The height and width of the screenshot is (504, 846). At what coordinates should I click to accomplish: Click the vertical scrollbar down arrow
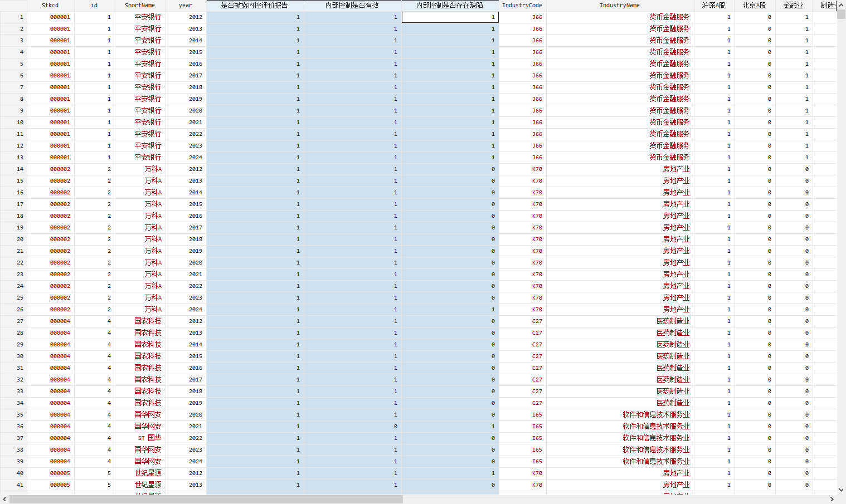tap(841, 490)
